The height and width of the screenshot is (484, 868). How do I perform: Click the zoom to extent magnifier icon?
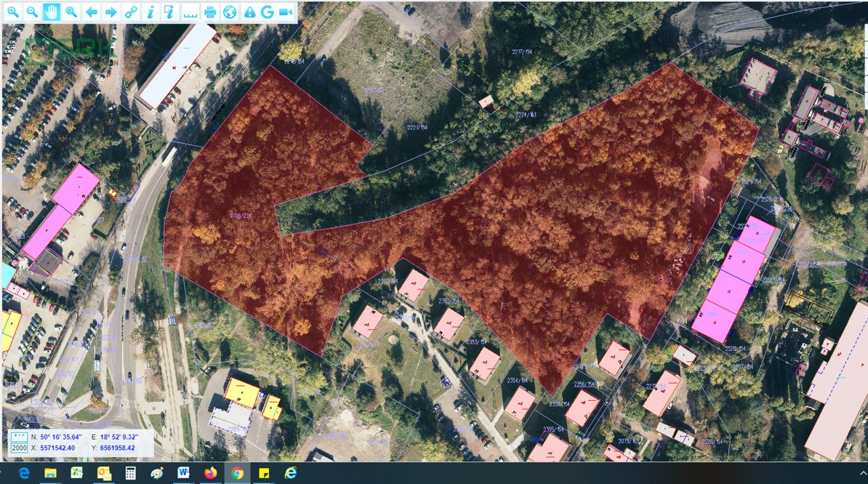(x=71, y=12)
